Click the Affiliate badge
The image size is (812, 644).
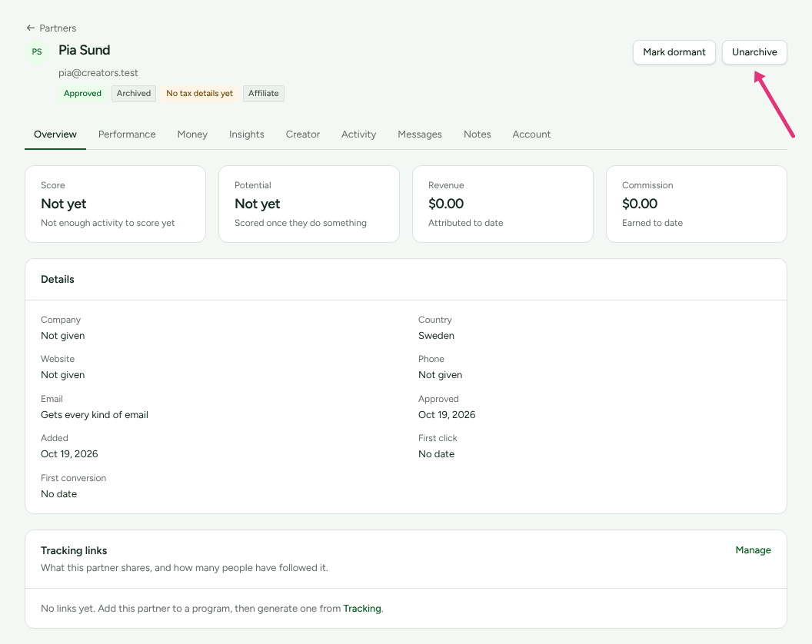tap(263, 94)
